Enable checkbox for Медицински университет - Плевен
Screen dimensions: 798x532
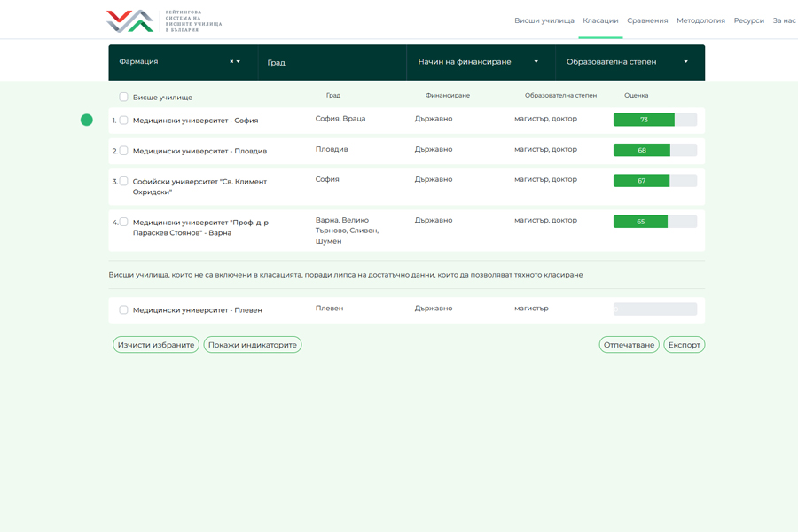coord(123,309)
